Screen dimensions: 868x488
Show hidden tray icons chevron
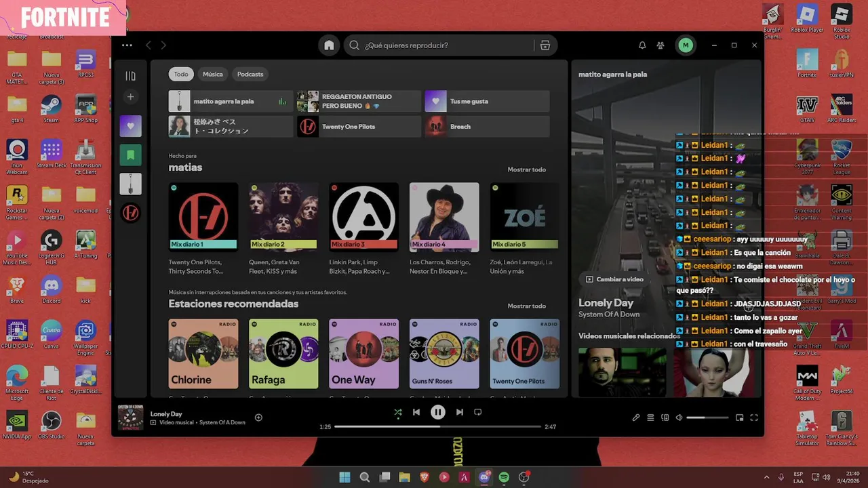tap(766, 477)
